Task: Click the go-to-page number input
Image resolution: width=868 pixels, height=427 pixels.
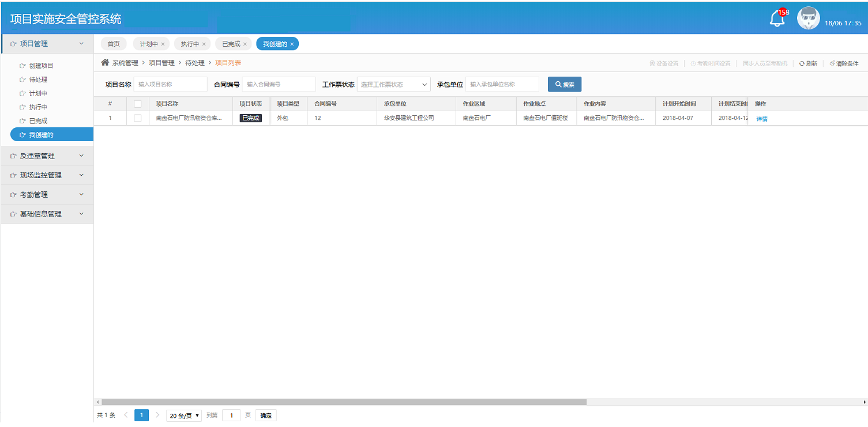Action: click(x=231, y=415)
